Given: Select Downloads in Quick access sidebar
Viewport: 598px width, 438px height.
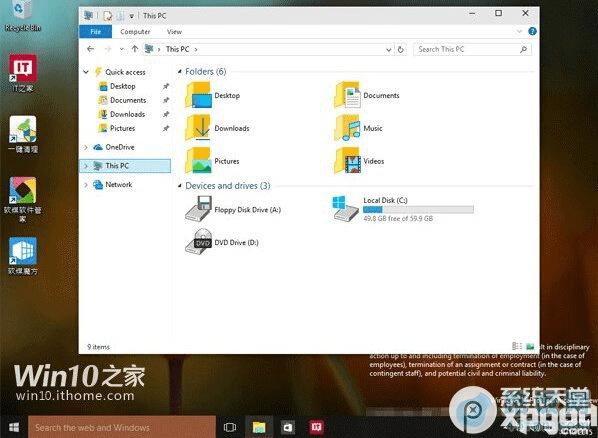Looking at the screenshot, I should click(127, 114).
